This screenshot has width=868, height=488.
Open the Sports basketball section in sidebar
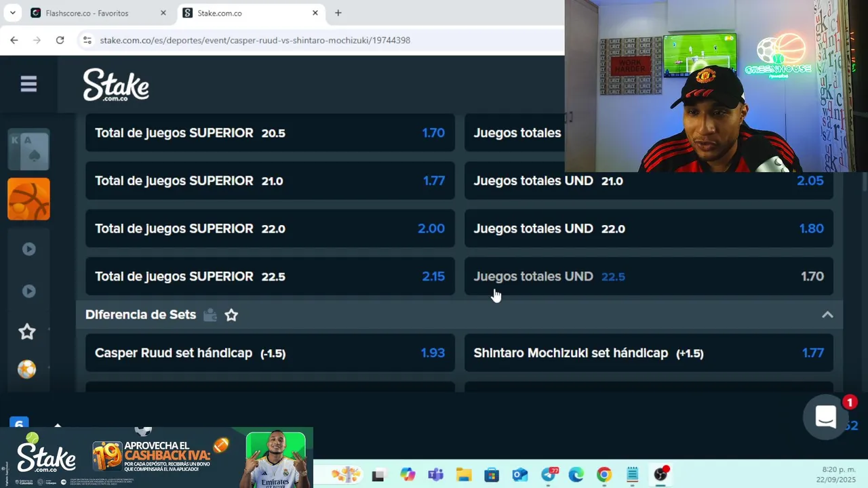point(28,199)
